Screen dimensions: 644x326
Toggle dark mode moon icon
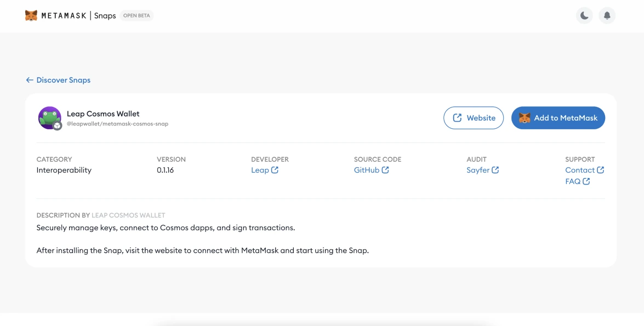pos(584,15)
